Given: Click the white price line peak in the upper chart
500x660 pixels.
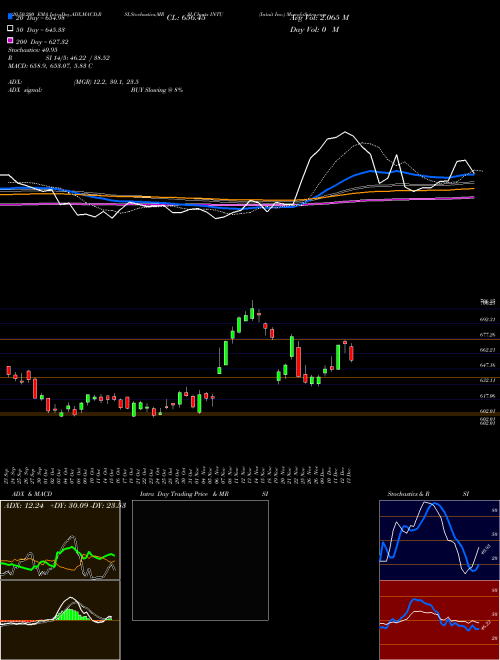Looking at the screenshot, I should point(345,132).
